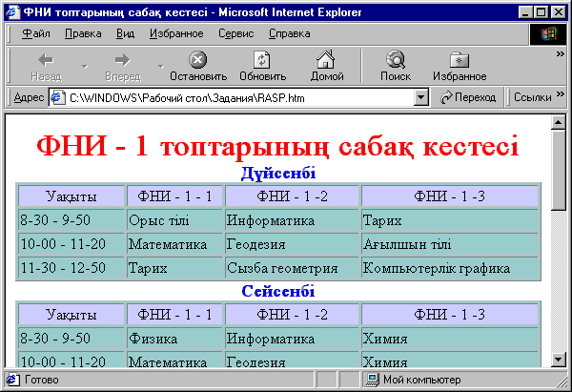Click the Назад back arrow icon
The height and width of the screenshot is (392, 572).
pyautogui.click(x=46, y=60)
